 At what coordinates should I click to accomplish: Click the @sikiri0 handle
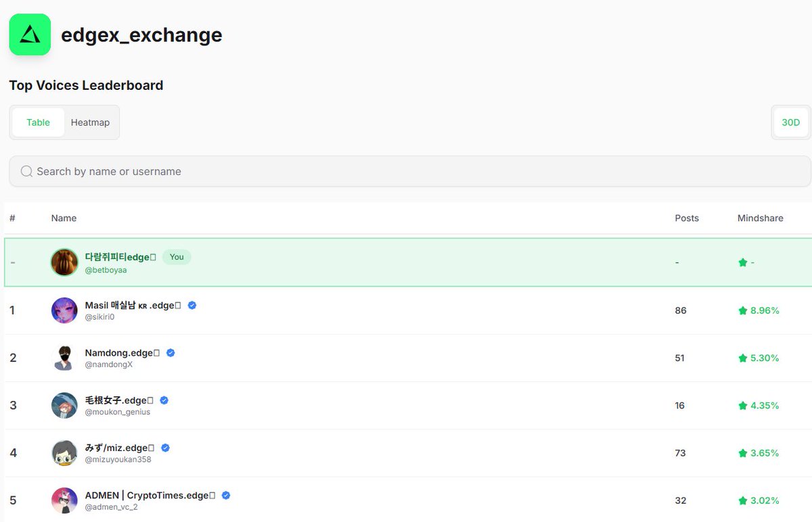pos(100,317)
